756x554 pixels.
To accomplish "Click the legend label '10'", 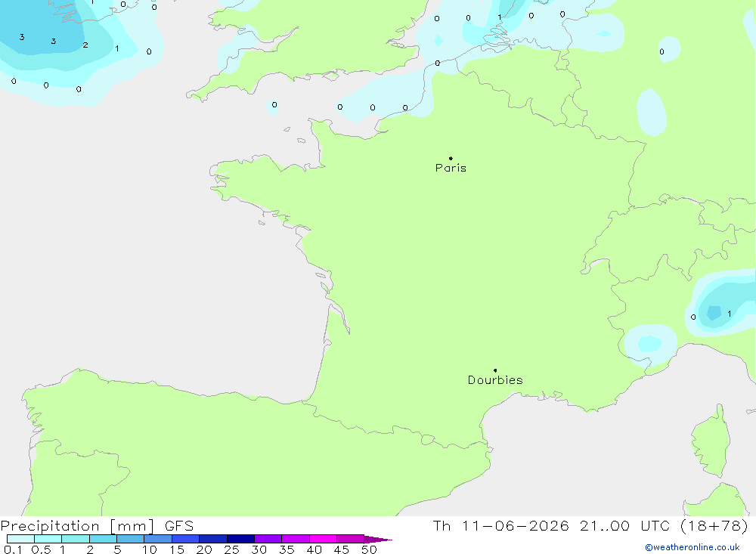I will (150, 549).
